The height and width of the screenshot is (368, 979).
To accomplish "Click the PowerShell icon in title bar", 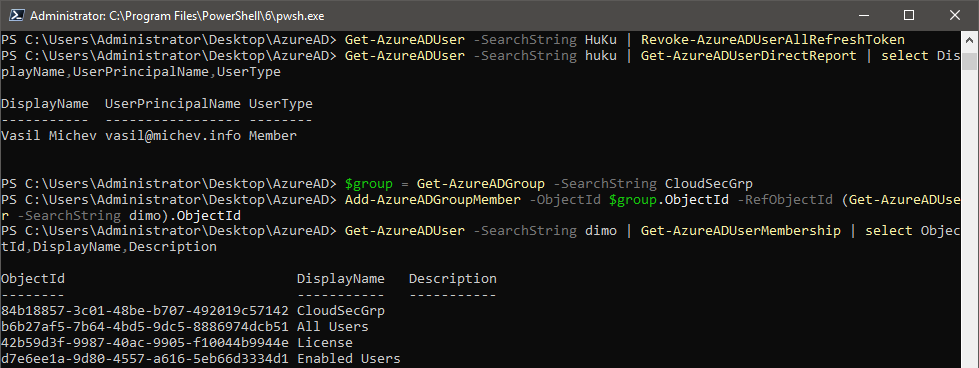I will (x=14, y=15).
